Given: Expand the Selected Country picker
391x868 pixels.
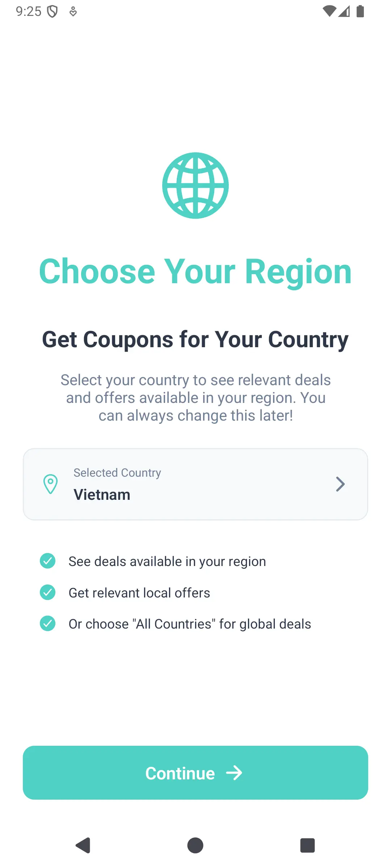Looking at the screenshot, I should 195,484.
